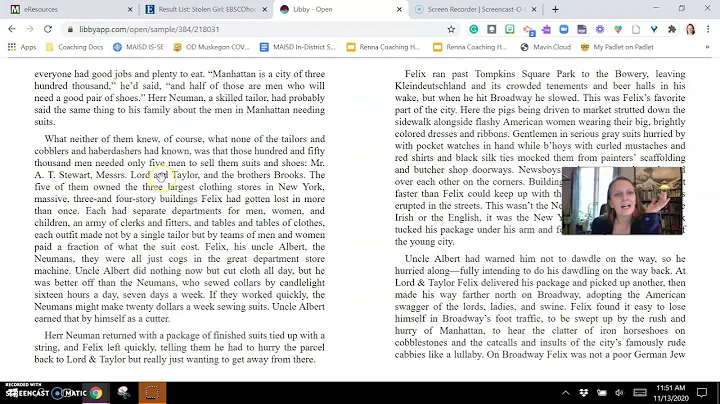Bookmark this page with the star

point(451,29)
